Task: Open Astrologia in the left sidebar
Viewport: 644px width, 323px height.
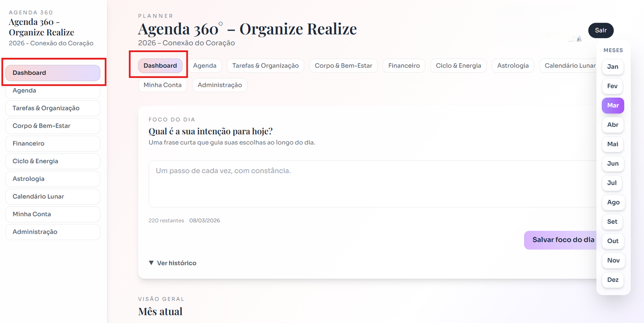Action: 53,179
